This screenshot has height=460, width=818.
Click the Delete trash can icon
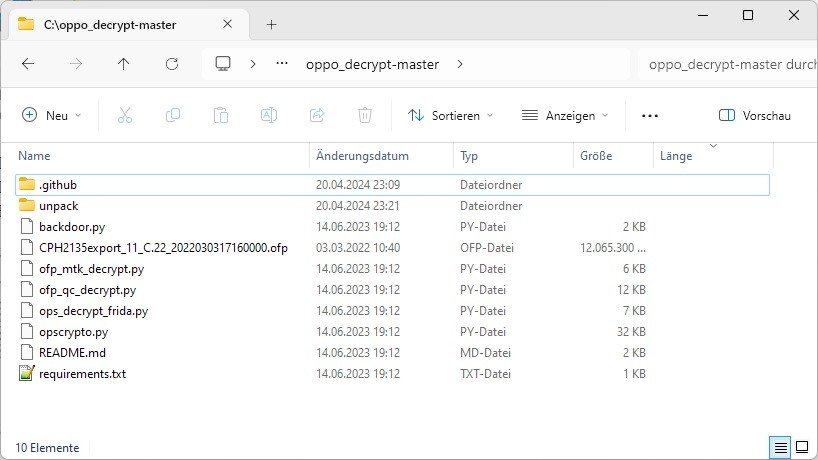(x=365, y=115)
